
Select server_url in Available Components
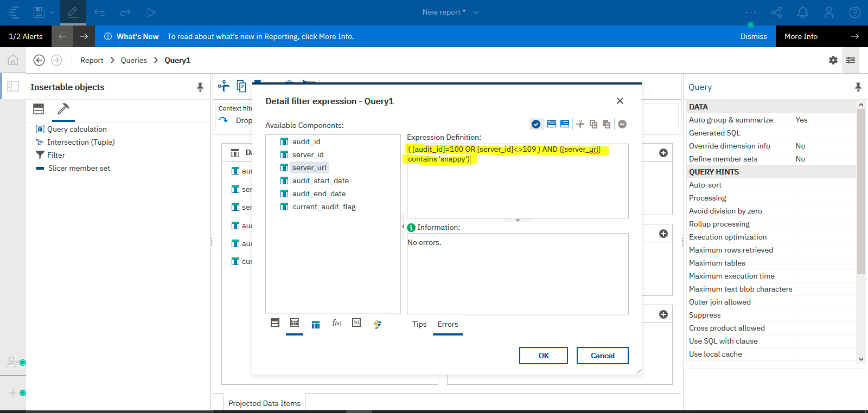[x=309, y=167]
